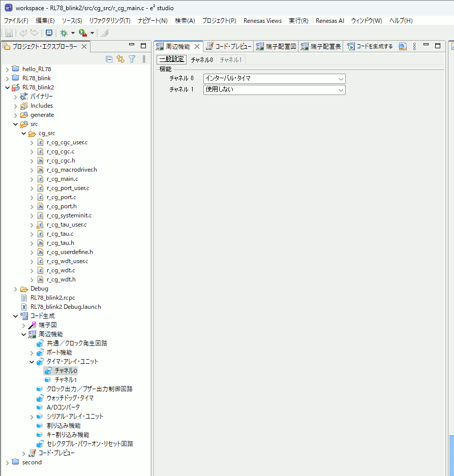Viewport: 454px width, 476px height.
Task: Open Renesas Views menu
Action: [x=262, y=21]
